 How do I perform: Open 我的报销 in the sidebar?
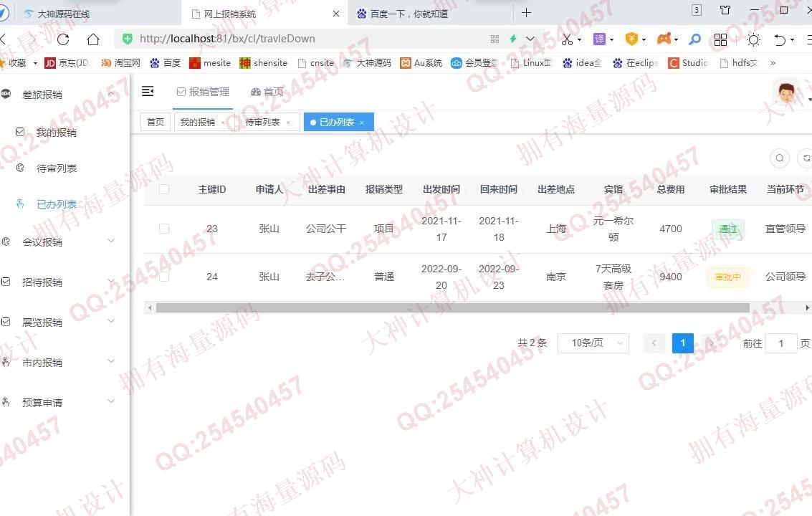(56, 133)
